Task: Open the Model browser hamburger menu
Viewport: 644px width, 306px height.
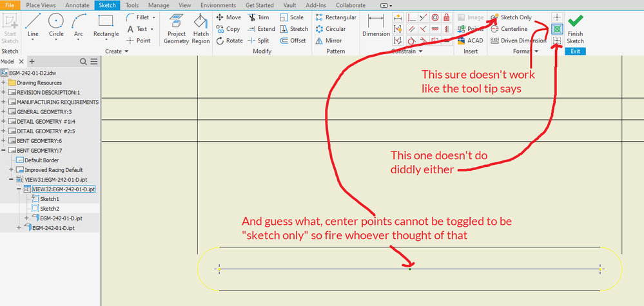Action: point(94,62)
